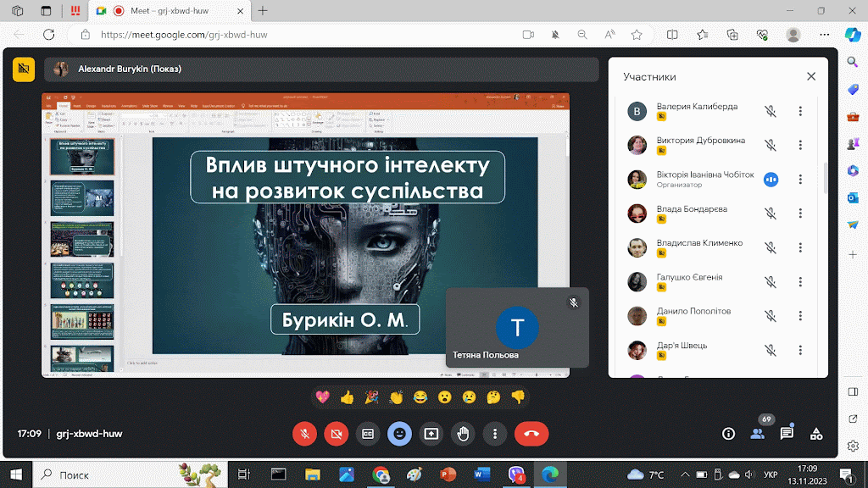Image resolution: width=868 pixels, height=488 pixels.
Task: Open more options for Владислав Клименко
Action: (x=800, y=247)
